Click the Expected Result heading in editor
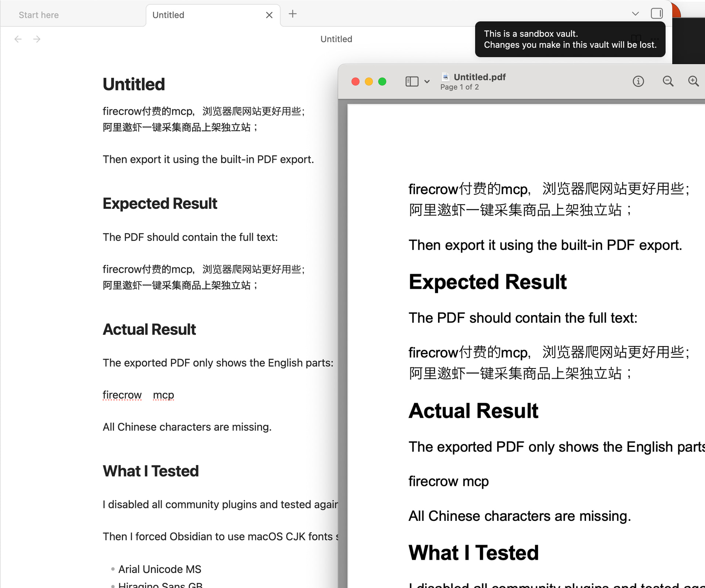The width and height of the screenshot is (705, 588). pos(160,203)
